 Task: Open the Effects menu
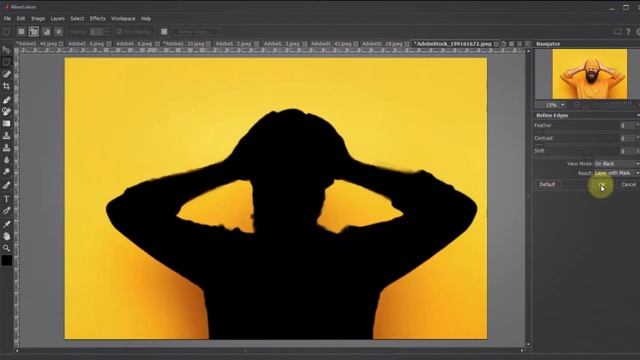click(x=98, y=18)
